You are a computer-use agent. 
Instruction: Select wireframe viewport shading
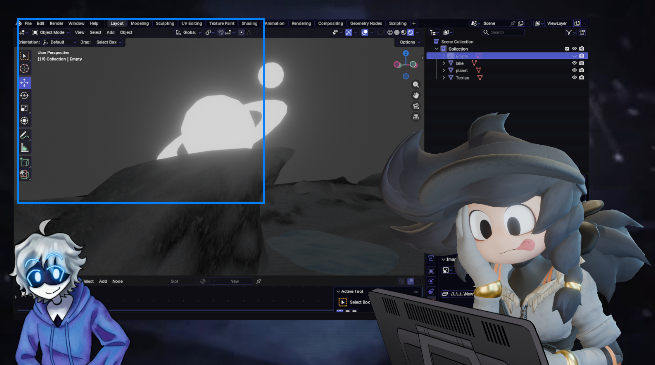[390, 32]
